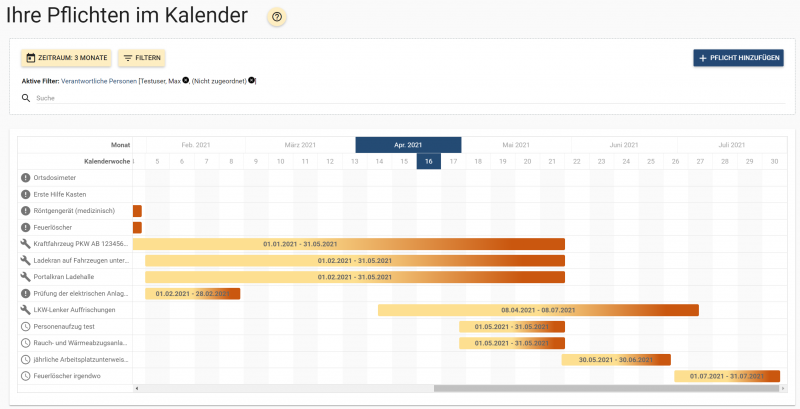
Task: Click the warning icon beside Ortsdosimeter
Action: pos(25,178)
